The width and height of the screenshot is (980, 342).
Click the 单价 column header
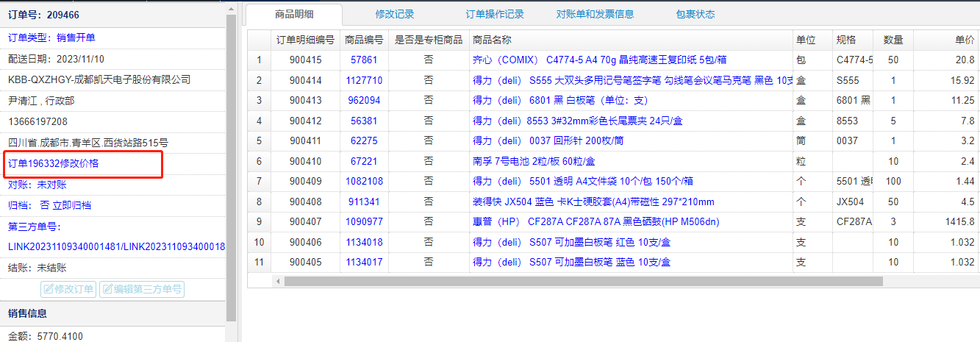[947, 40]
